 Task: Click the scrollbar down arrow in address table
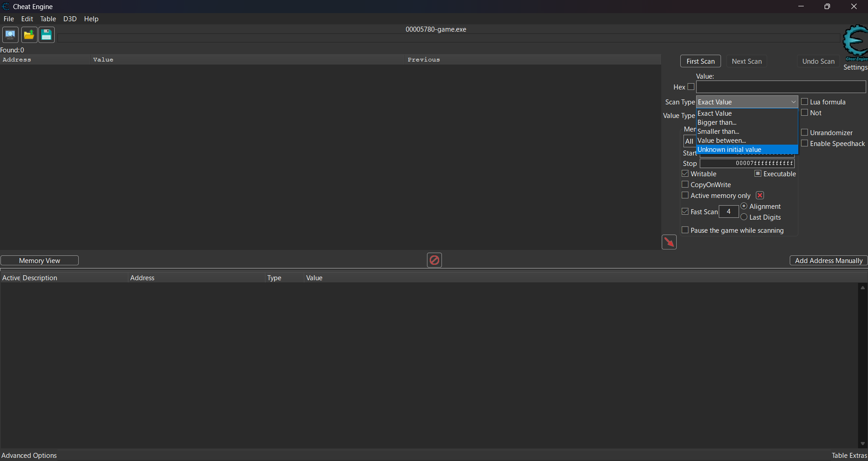863,444
